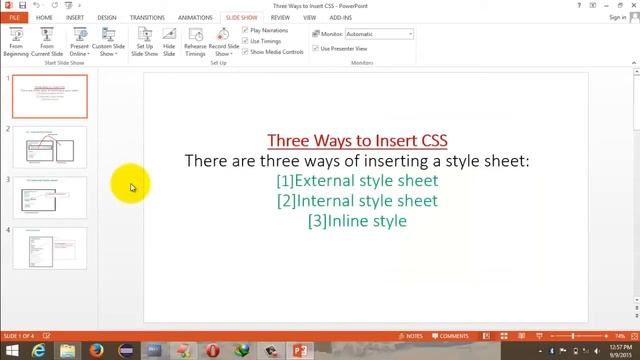This screenshot has height=360, width=640.
Task: Switch to the INSERT tab
Action: 75,18
